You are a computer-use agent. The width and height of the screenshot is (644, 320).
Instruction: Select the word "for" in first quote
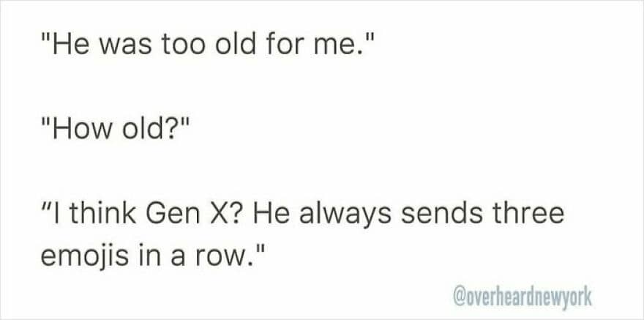284,44
